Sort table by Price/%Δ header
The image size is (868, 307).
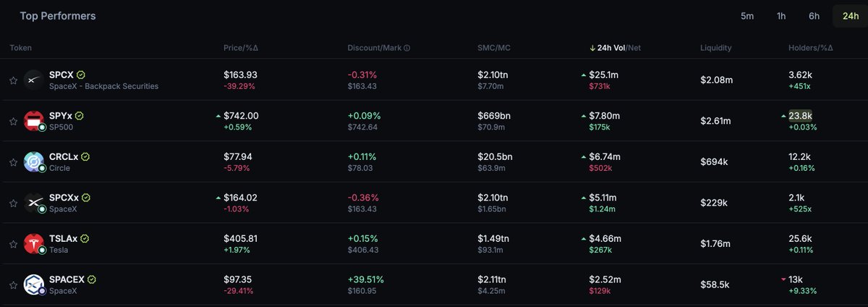click(x=241, y=48)
